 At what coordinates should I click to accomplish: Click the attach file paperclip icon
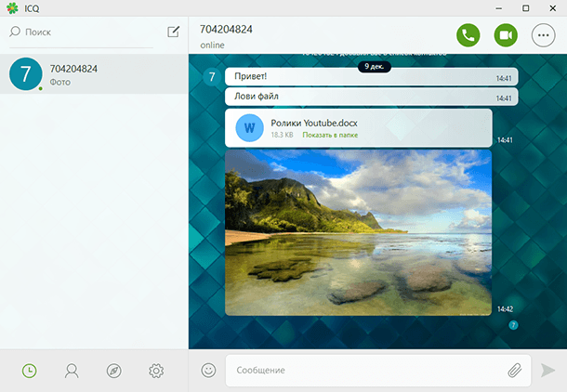pyautogui.click(x=514, y=371)
